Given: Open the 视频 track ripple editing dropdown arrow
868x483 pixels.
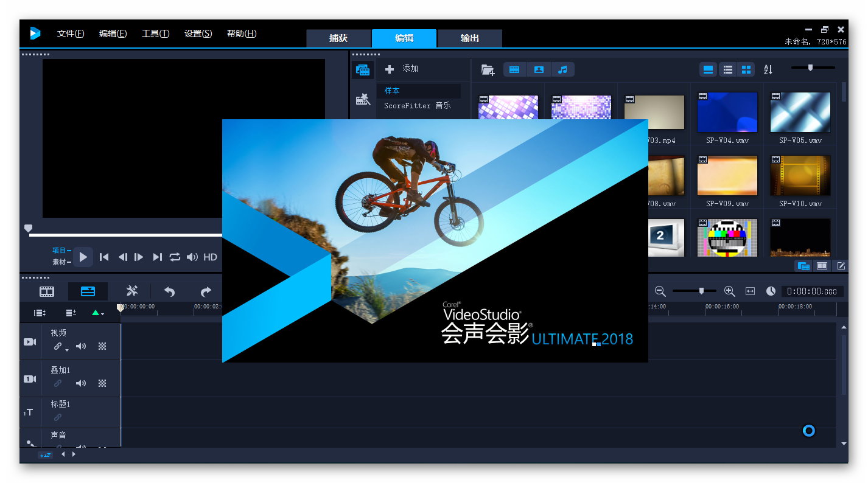Looking at the screenshot, I should [66, 350].
